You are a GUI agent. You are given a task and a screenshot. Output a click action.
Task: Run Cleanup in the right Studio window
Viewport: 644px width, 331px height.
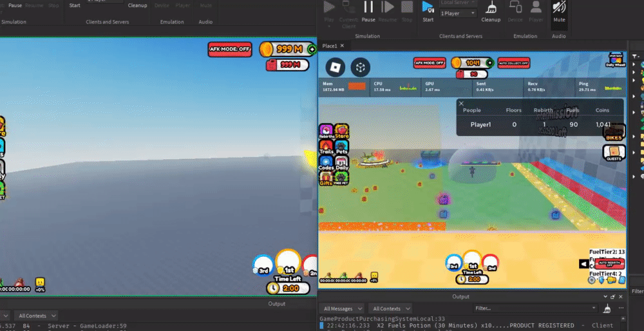pyautogui.click(x=490, y=12)
